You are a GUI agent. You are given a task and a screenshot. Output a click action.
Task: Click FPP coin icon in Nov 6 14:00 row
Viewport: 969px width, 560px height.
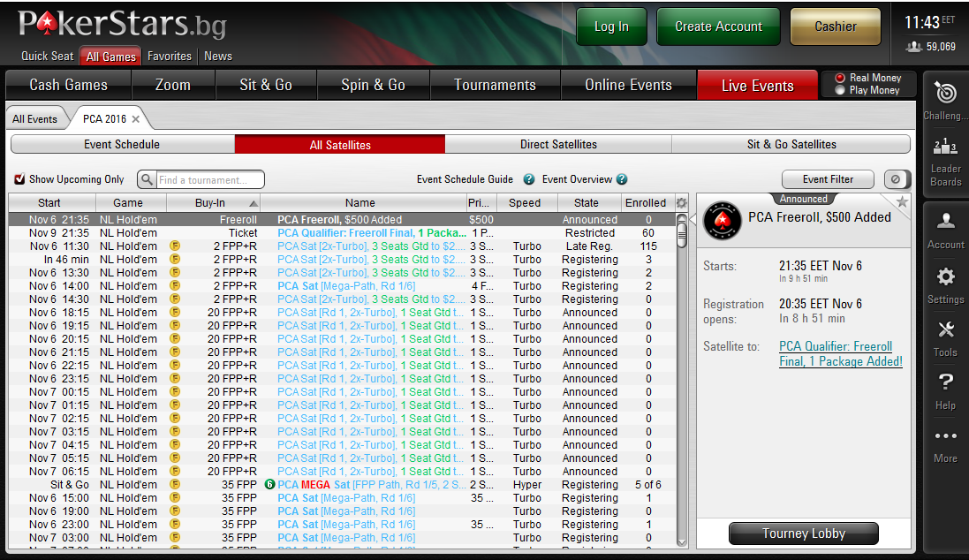pyautogui.click(x=175, y=285)
